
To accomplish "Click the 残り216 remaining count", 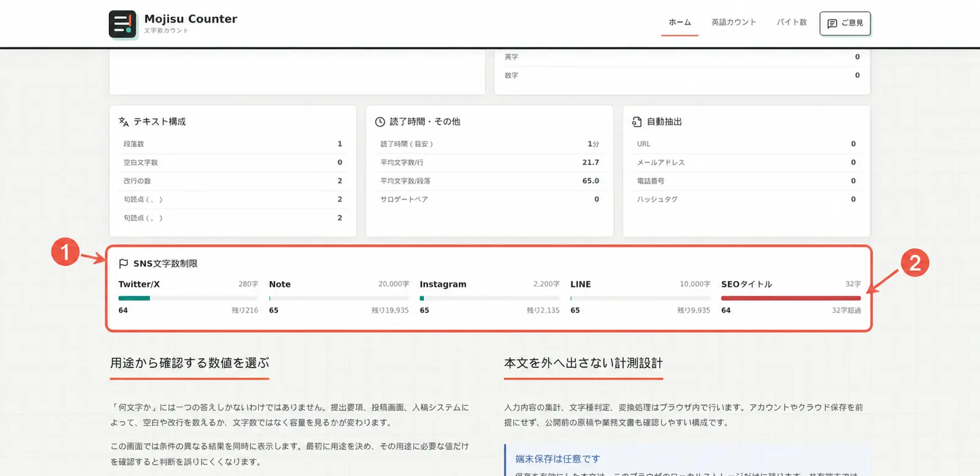I will pos(245,311).
